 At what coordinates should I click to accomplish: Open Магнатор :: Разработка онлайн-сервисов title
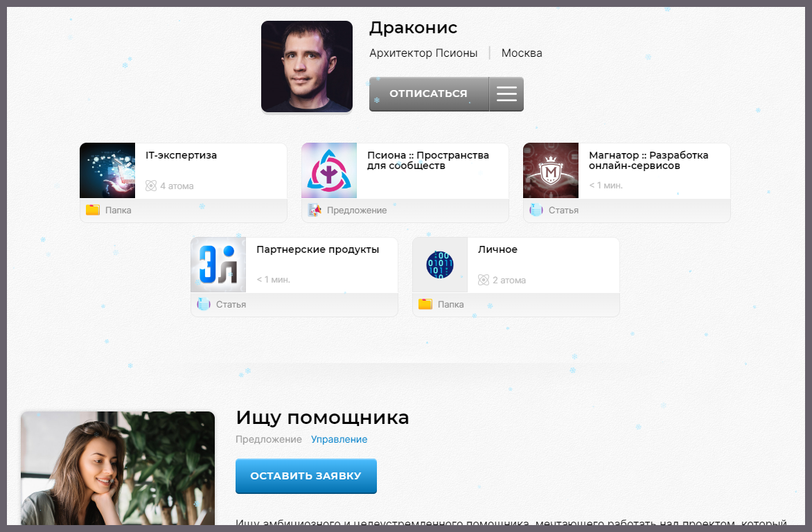point(648,160)
